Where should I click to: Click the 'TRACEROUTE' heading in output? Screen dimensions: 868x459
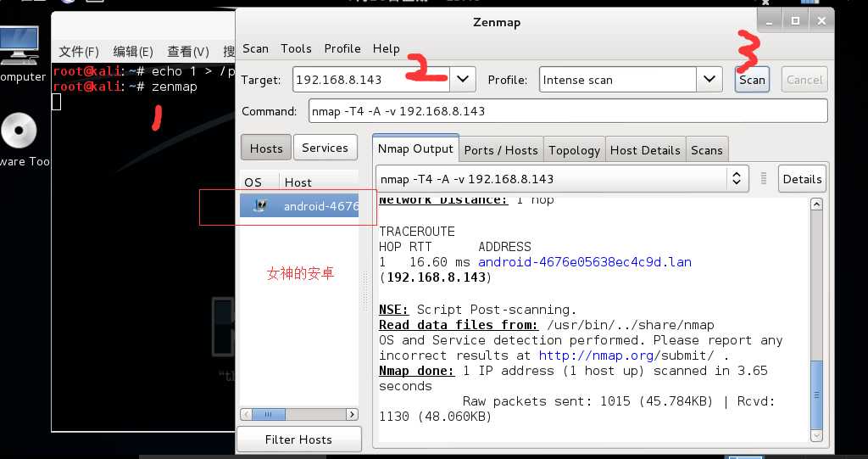(x=417, y=231)
